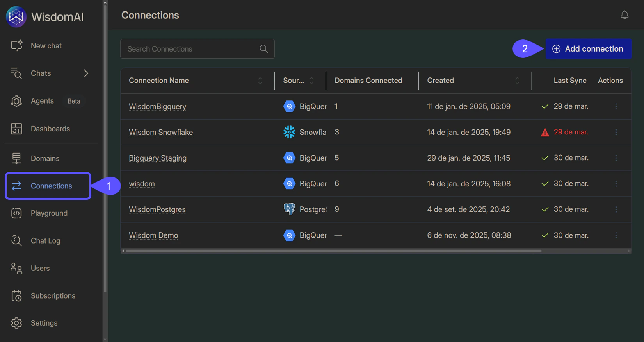Sort by Connection Name column
The height and width of the screenshot is (342, 644).
click(260, 81)
